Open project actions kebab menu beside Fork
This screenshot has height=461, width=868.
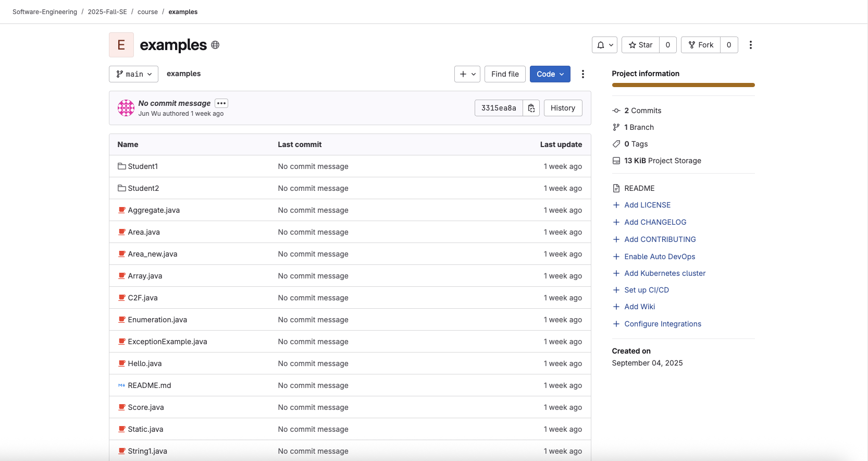coord(751,45)
